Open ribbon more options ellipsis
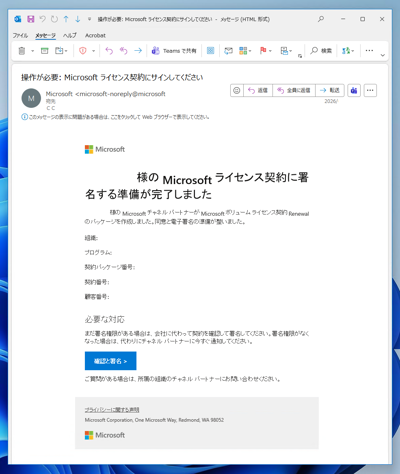Viewport: 400px width, 474px height. [369, 51]
